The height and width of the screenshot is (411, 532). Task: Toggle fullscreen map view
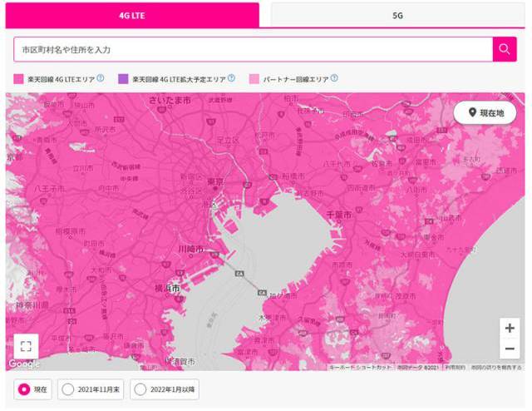tap(26, 346)
